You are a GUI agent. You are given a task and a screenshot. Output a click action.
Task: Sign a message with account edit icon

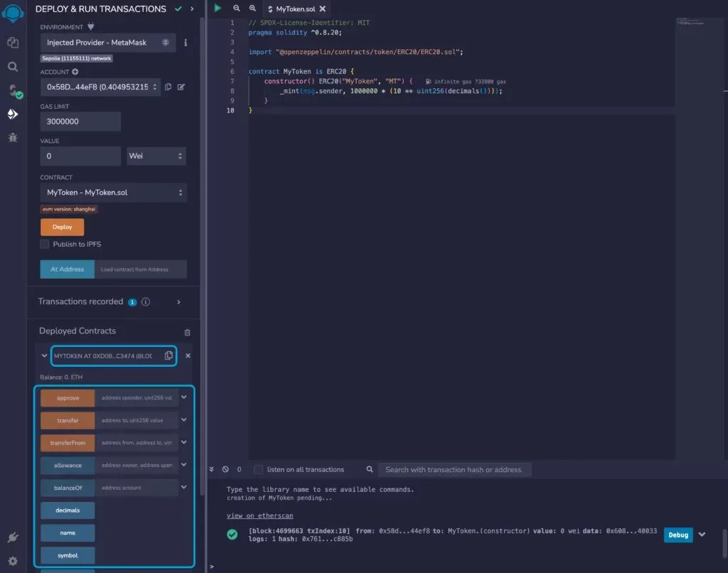click(x=181, y=87)
